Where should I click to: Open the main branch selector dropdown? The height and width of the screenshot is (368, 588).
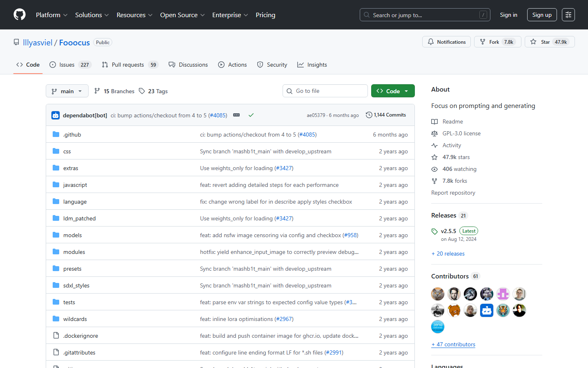pos(67,91)
